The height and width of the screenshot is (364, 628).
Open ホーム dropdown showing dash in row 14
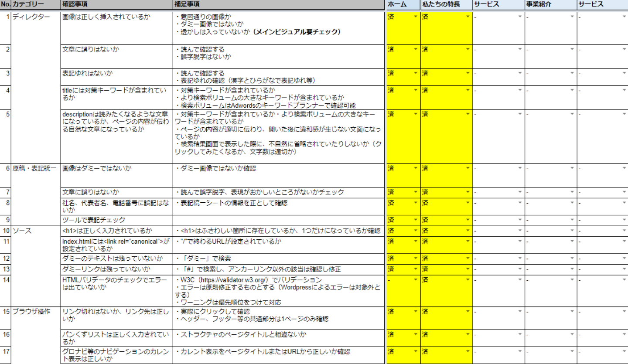(x=415, y=279)
